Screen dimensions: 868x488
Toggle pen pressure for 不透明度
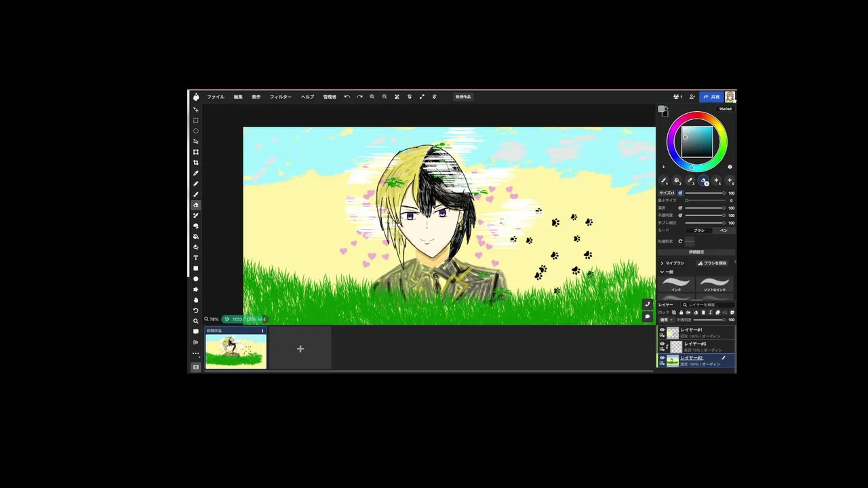tap(680, 216)
